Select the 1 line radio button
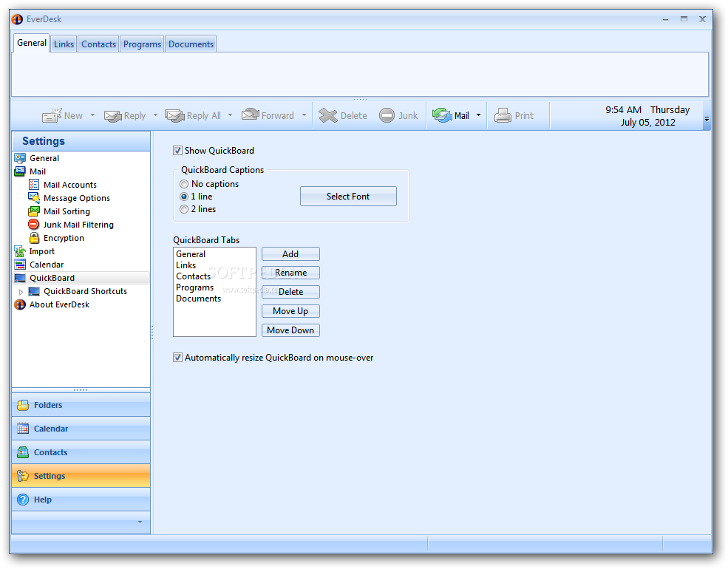Screen dimensions: 728x569 [184, 197]
